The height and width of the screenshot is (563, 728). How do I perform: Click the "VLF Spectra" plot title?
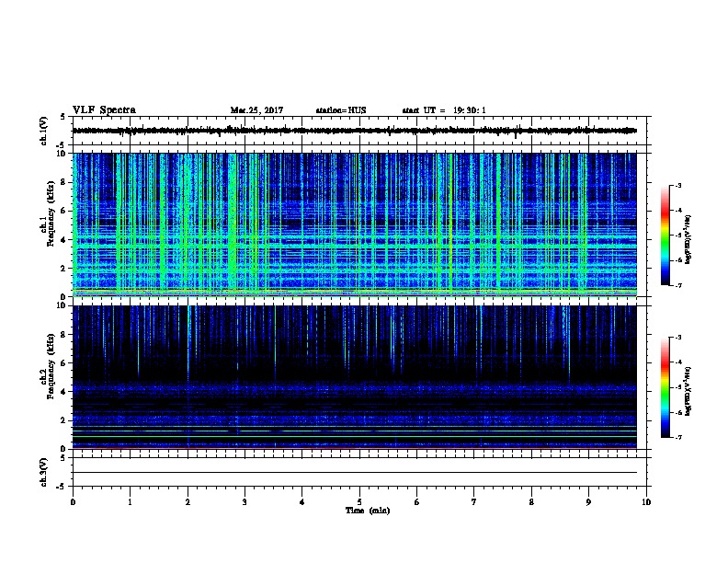coord(104,109)
